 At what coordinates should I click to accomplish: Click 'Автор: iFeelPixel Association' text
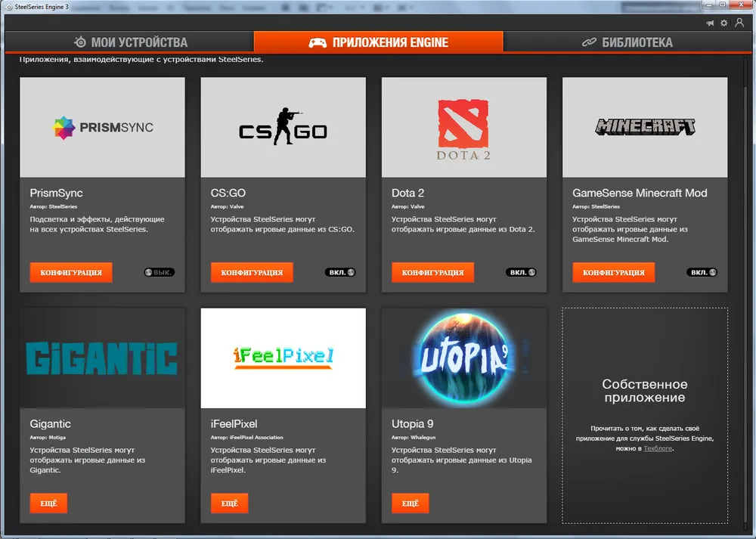click(x=247, y=438)
